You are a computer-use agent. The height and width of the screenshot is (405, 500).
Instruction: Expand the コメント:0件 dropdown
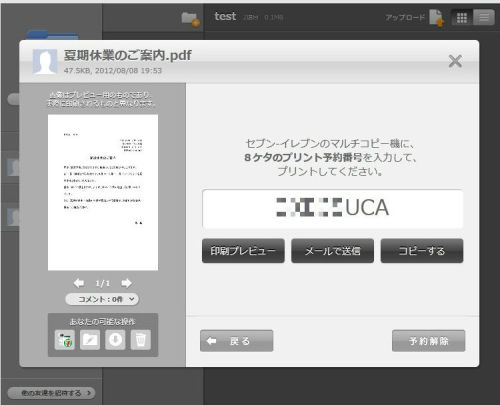click(x=102, y=299)
